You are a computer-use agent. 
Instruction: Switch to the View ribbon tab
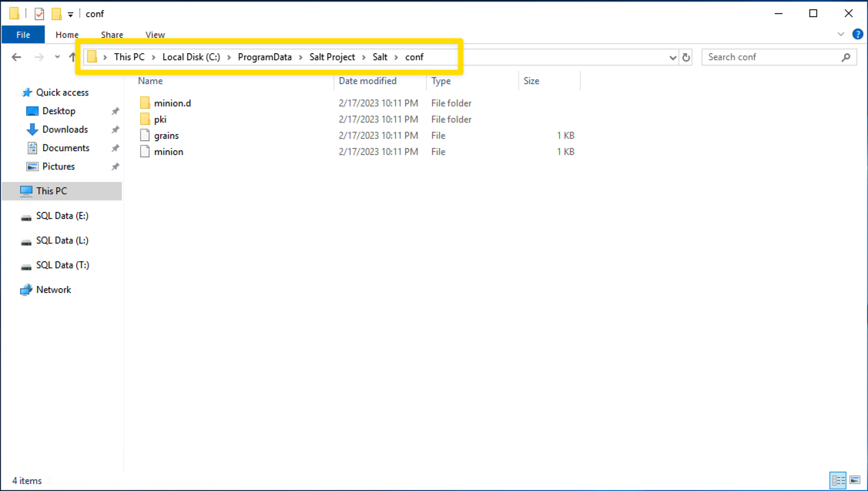coord(155,35)
